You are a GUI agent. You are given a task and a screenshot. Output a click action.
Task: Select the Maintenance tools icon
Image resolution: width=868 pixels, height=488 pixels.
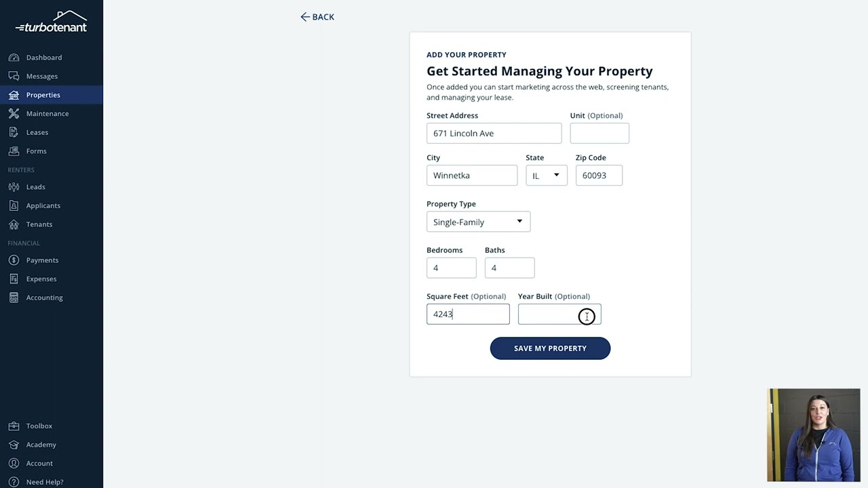click(x=14, y=113)
